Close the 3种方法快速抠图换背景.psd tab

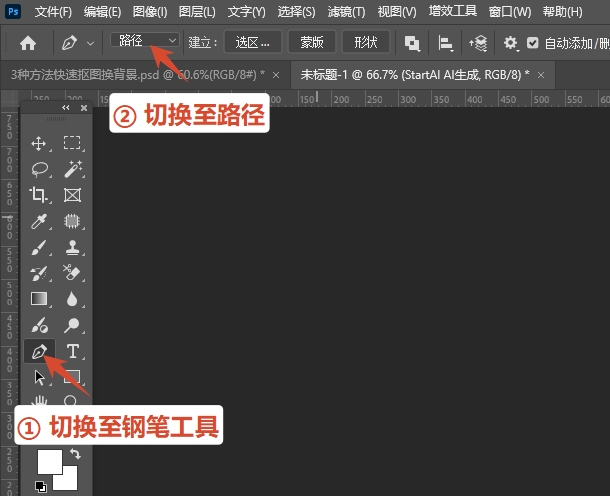pyautogui.click(x=276, y=75)
